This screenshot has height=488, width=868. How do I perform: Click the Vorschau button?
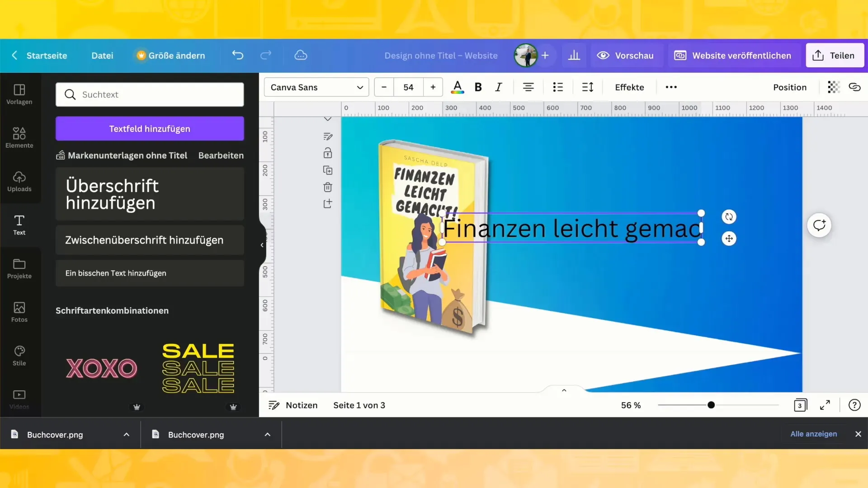[625, 55]
